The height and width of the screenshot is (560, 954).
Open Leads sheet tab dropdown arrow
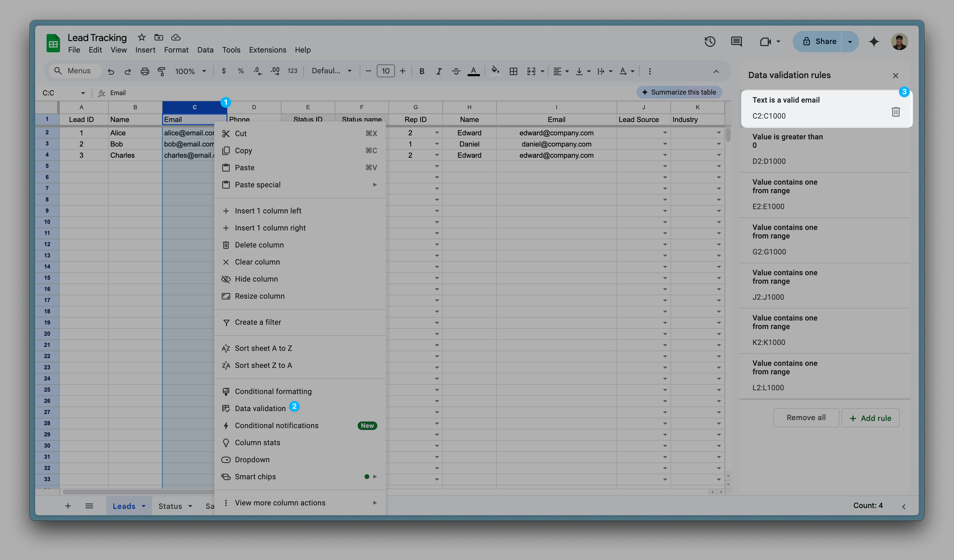pos(144,506)
